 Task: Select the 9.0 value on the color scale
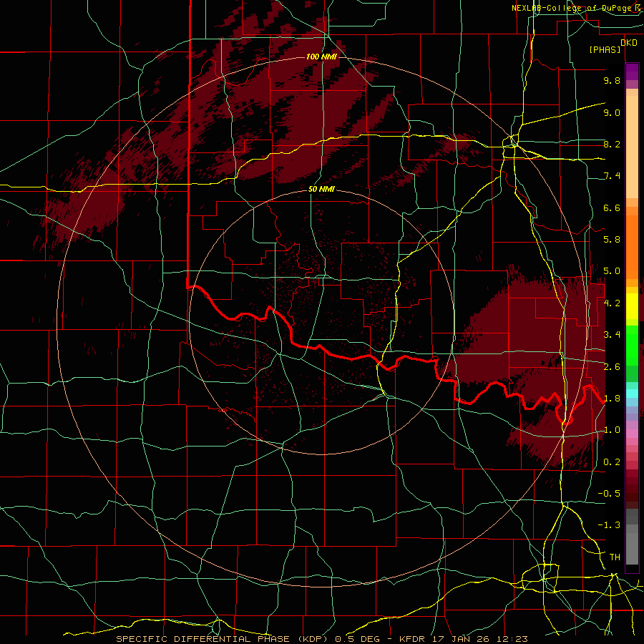pyautogui.click(x=612, y=112)
